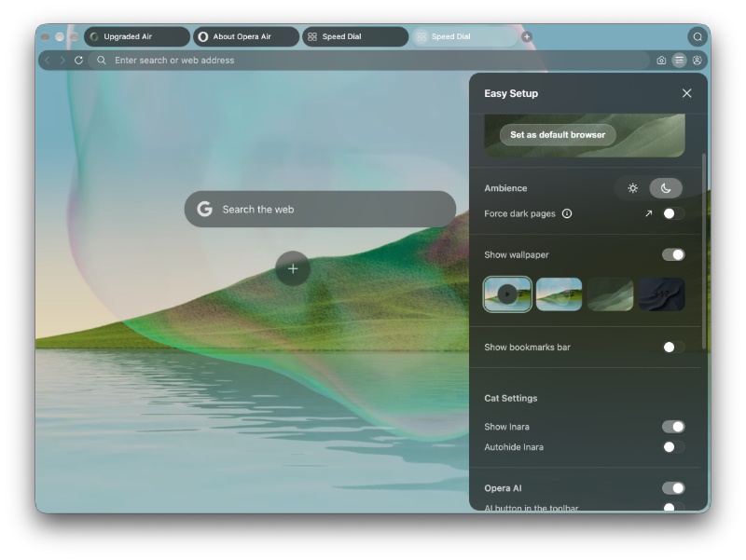
Task: Click the tab search magnifier icon
Action: click(698, 36)
